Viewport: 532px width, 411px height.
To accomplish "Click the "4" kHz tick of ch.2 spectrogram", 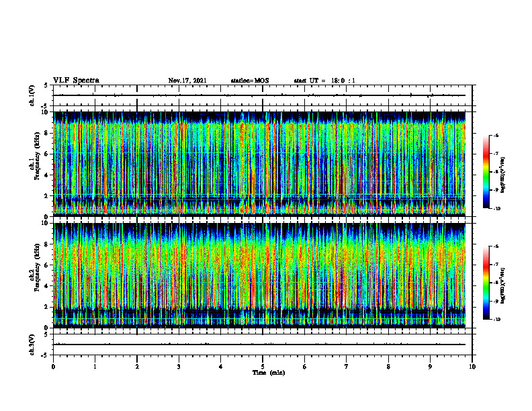I will pyautogui.click(x=47, y=286).
